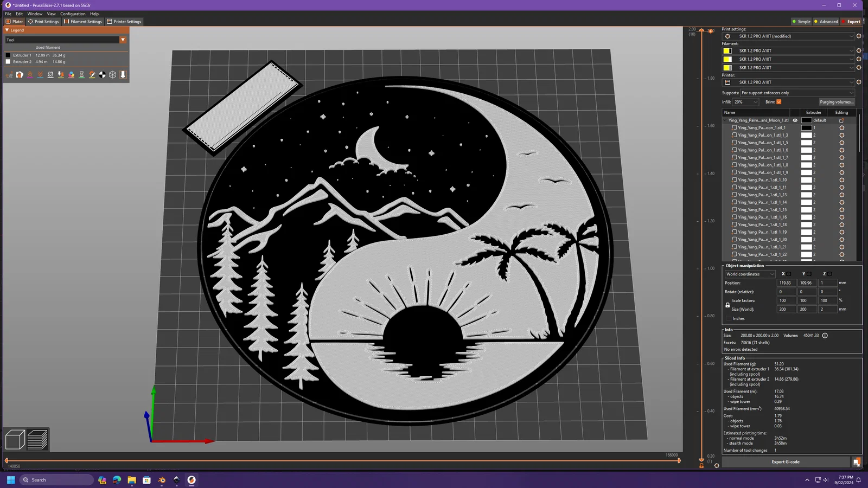Open the Help menu
The width and height of the screenshot is (868, 488).
click(94, 14)
